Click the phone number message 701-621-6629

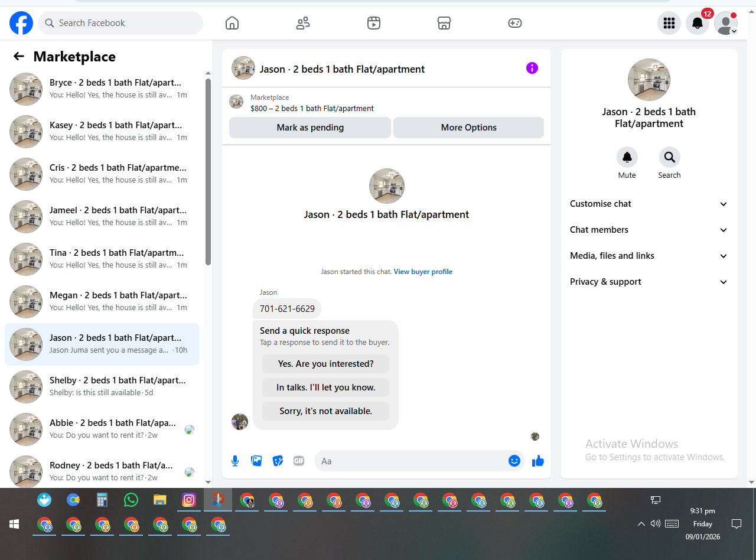coord(287,309)
